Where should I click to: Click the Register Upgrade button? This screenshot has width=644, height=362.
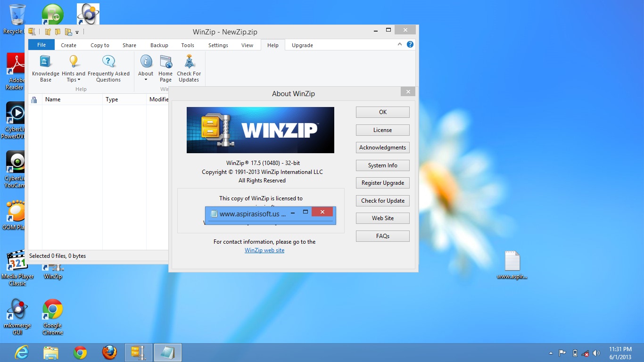tap(383, 183)
